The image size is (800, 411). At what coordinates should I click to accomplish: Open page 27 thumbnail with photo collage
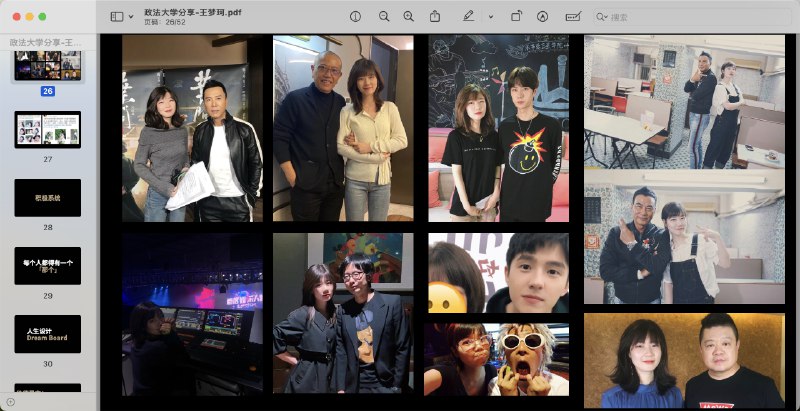coord(47,130)
